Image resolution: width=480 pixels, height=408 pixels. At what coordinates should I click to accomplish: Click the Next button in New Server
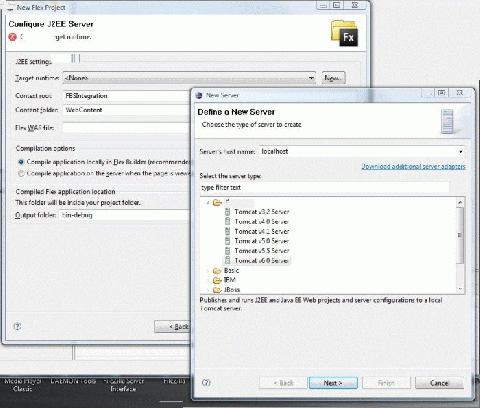click(333, 383)
